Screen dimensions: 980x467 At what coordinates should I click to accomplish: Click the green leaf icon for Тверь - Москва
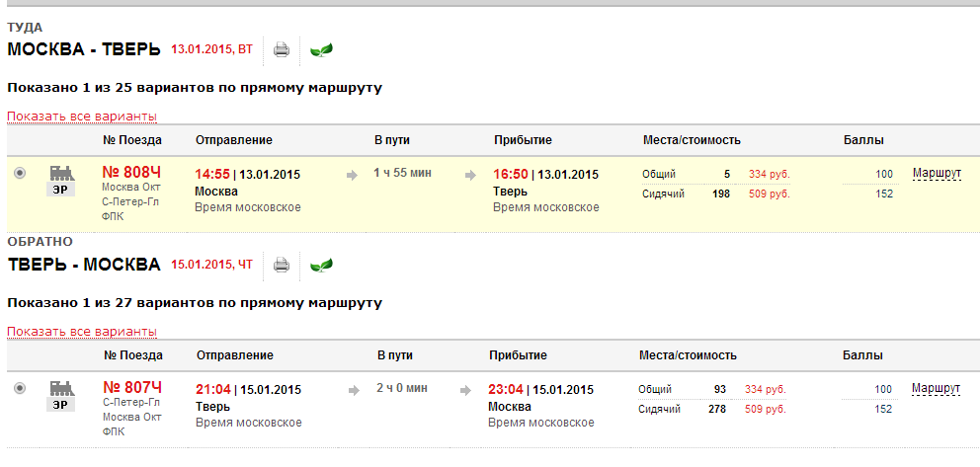[x=321, y=265]
